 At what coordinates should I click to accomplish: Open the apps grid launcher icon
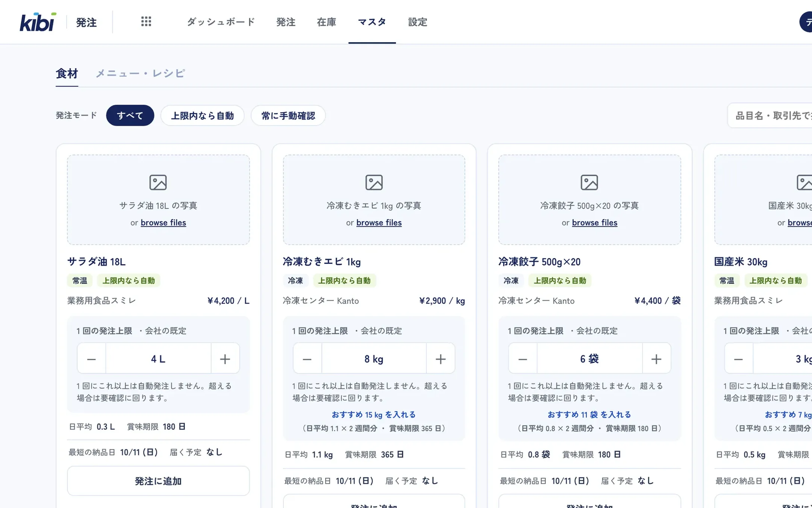(146, 22)
